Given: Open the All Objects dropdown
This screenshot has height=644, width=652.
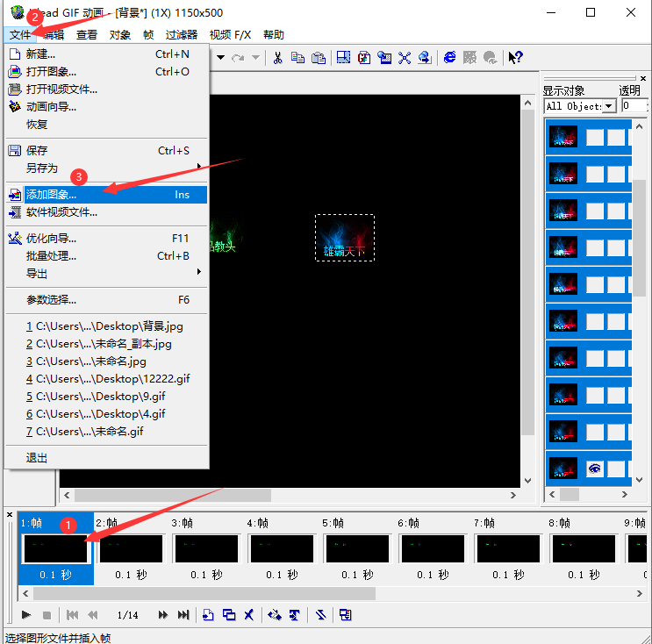Looking at the screenshot, I should pyautogui.click(x=609, y=106).
